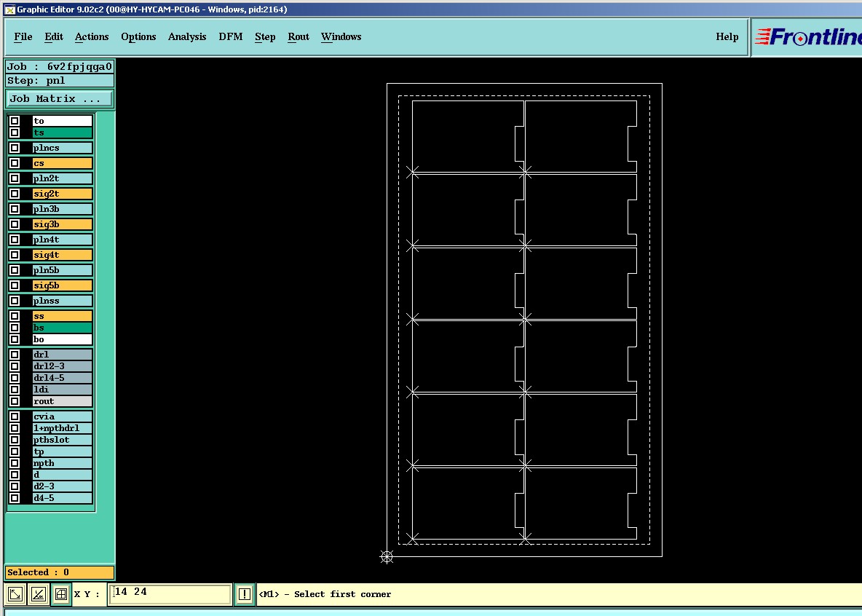
Task: Open the Edit menu
Action: tap(54, 37)
